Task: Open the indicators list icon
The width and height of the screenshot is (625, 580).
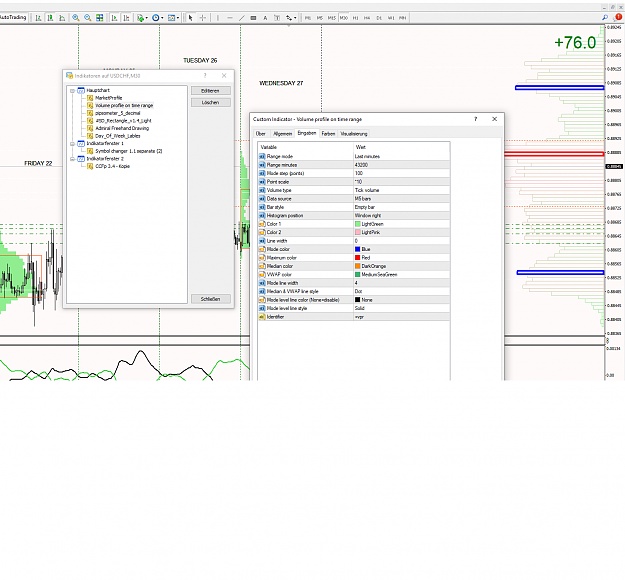Action: (140, 18)
